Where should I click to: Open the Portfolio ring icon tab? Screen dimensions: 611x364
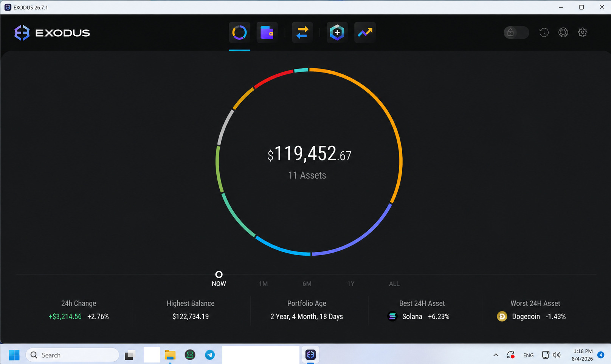click(x=239, y=32)
